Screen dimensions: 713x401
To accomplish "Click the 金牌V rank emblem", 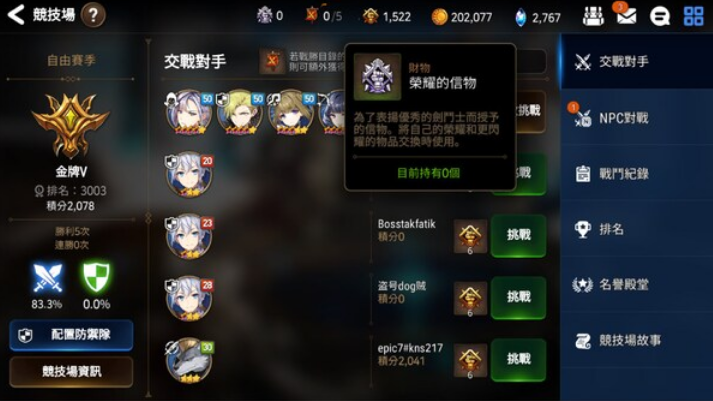I will click(70, 125).
